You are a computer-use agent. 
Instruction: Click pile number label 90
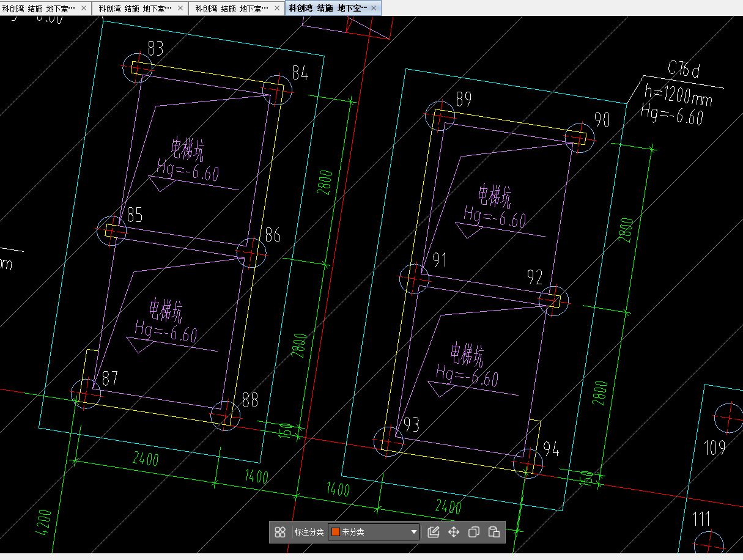pyautogui.click(x=602, y=120)
